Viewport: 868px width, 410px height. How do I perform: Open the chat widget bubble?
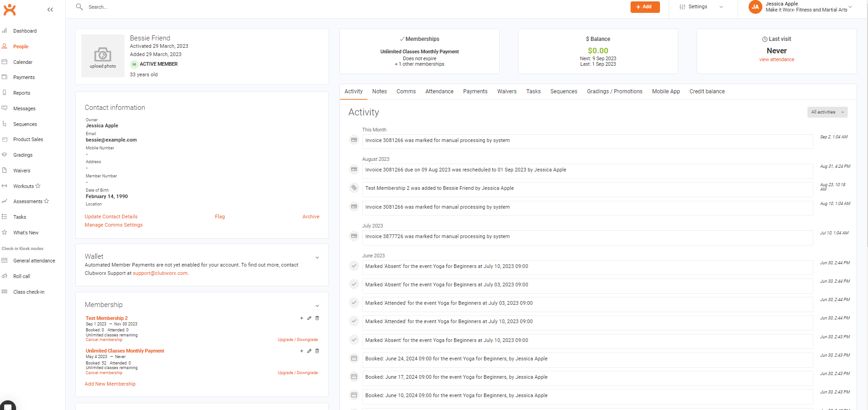tap(7, 406)
